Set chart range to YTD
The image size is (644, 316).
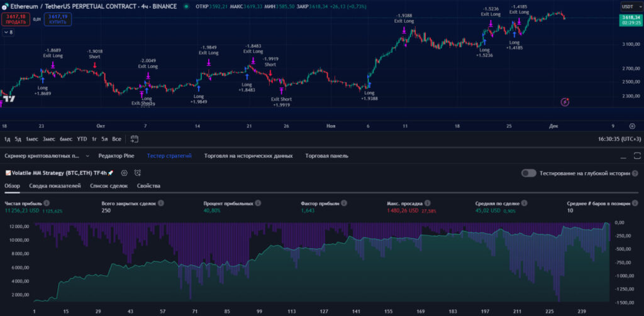82,139
